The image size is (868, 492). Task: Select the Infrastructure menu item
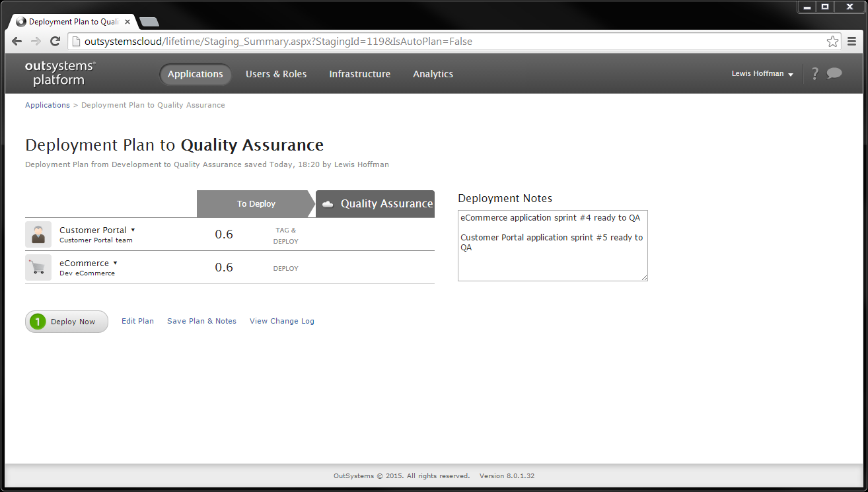[x=359, y=74]
